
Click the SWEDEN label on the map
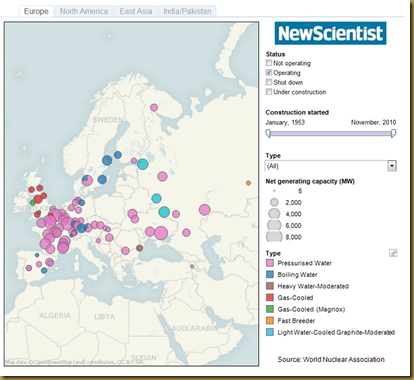[108, 120]
